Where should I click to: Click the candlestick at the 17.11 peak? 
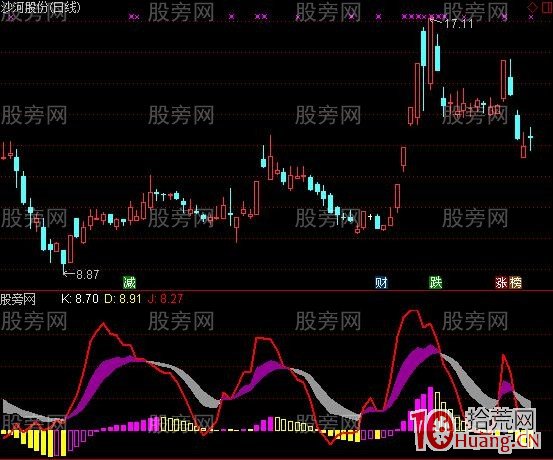point(431,53)
